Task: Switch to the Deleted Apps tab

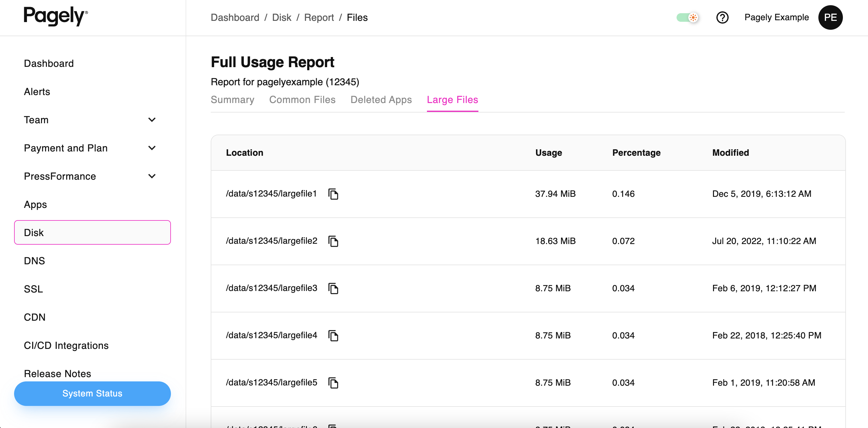Action: click(381, 100)
